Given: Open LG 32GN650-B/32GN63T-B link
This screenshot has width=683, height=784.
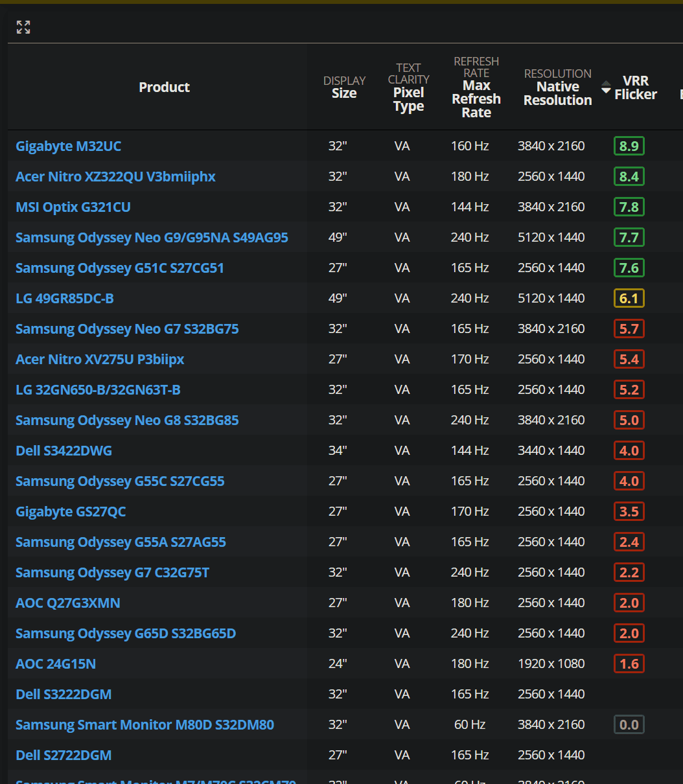Looking at the screenshot, I should pyautogui.click(x=98, y=389).
